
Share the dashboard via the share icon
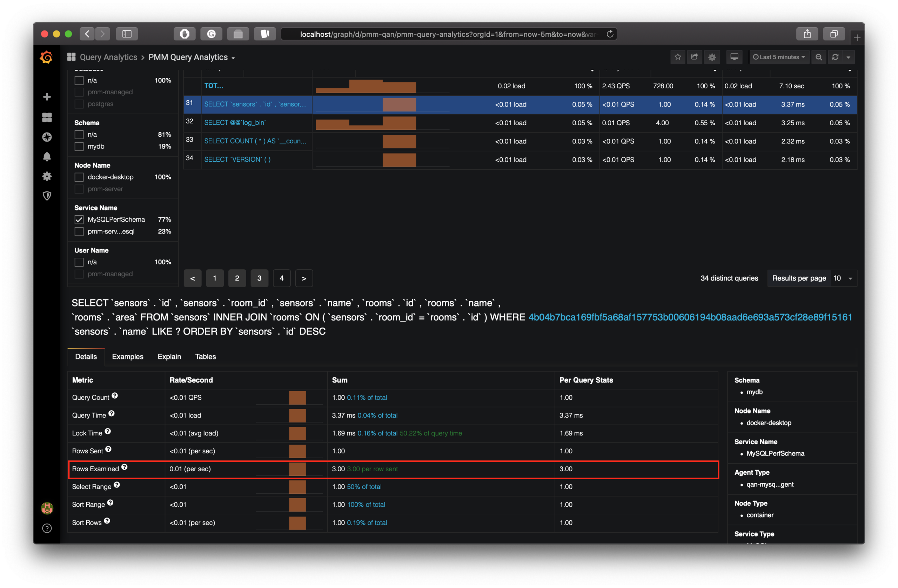click(x=695, y=57)
